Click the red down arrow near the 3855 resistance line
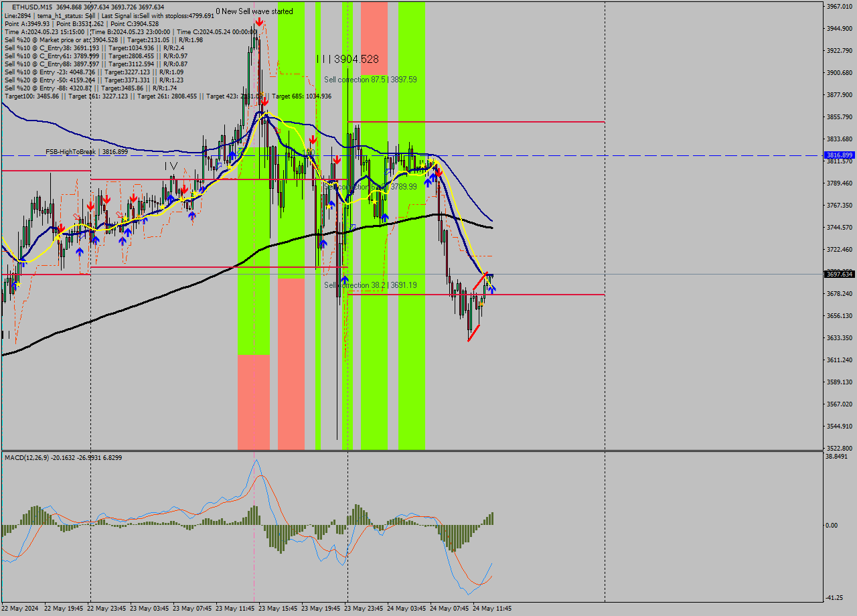 tap(311, 140)
